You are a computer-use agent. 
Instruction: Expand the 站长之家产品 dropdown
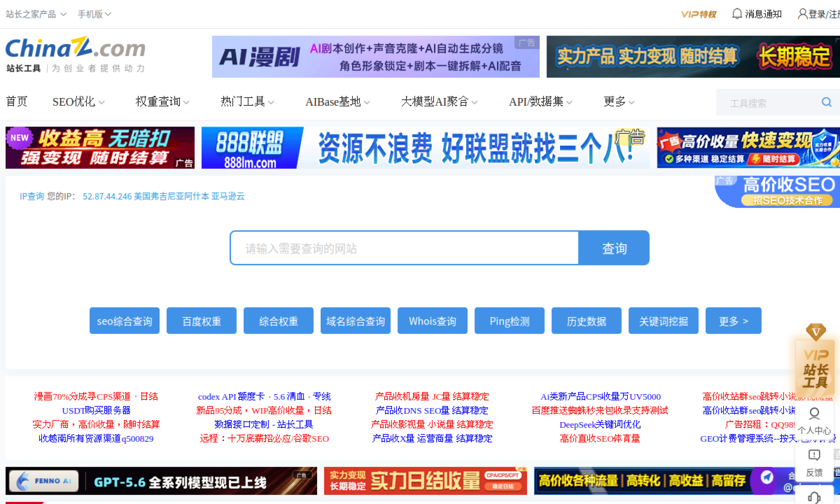[36, 14]
